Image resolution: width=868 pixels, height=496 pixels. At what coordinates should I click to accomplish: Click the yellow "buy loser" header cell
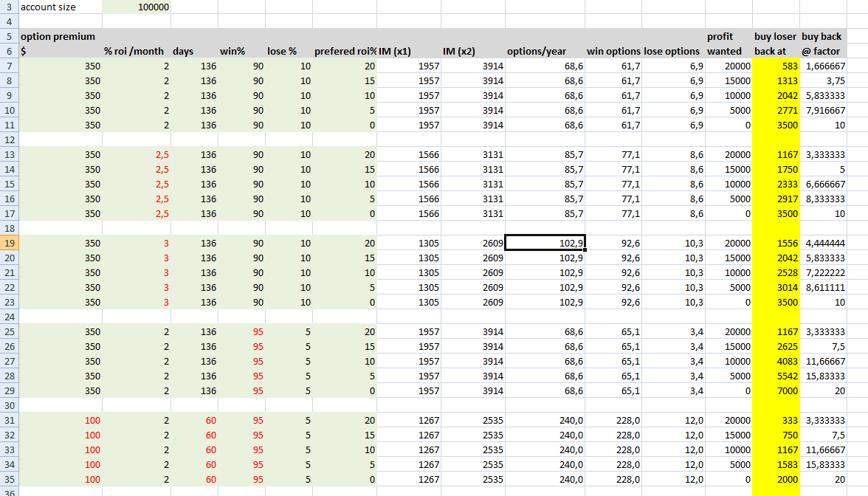click(776, 37)
